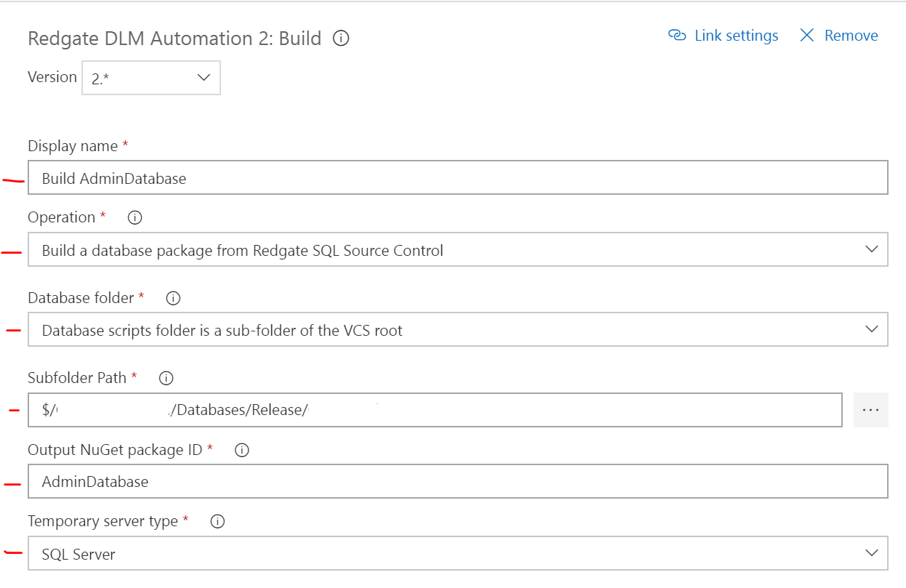Viewport: 906px width, 588px height.
Task: Open the Version 2.* dropdown
Action: click(x=151, y=78)
